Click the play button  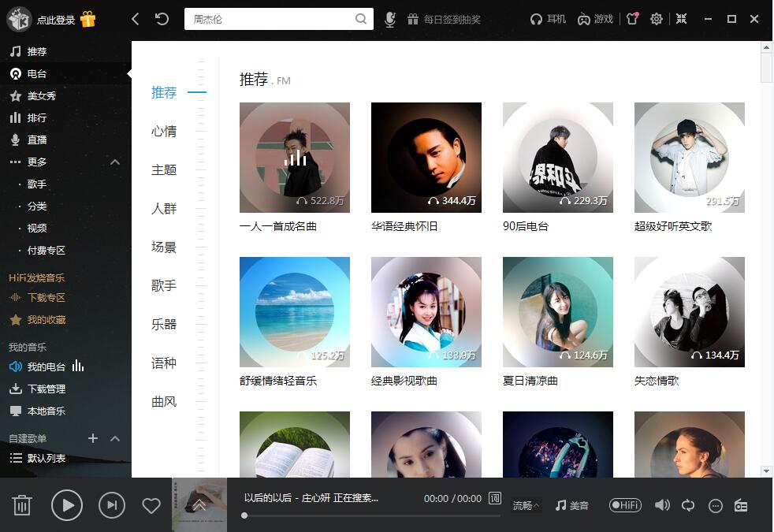67,505
